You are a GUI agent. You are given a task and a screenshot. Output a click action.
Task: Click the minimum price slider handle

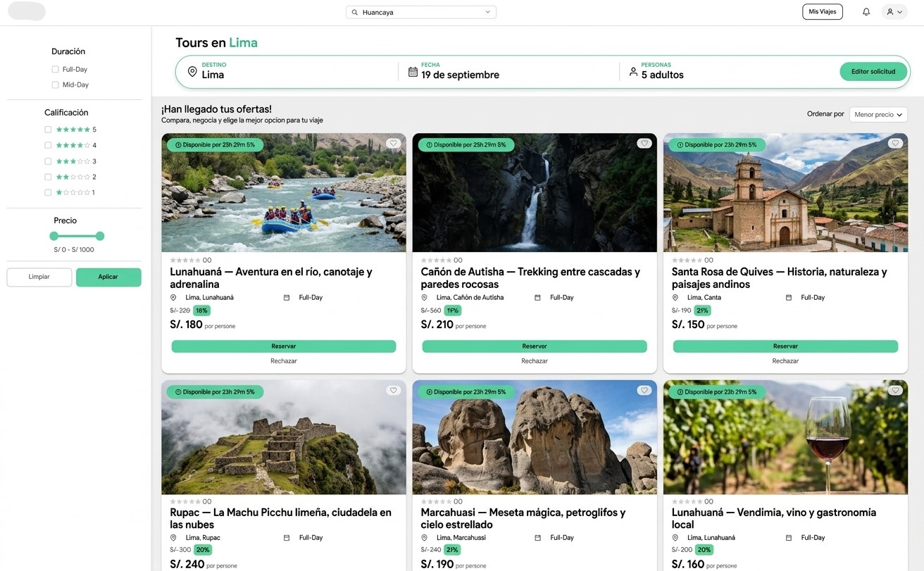pos(54,236)
